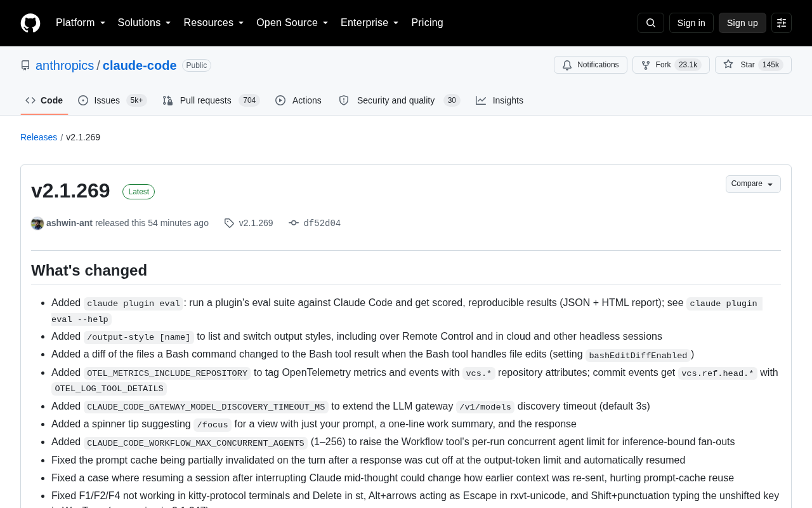The width and height of the screenshot is (812, 508).
Task: Click the vcs.ref.head.* code text
Action: (x=717, y=373)
